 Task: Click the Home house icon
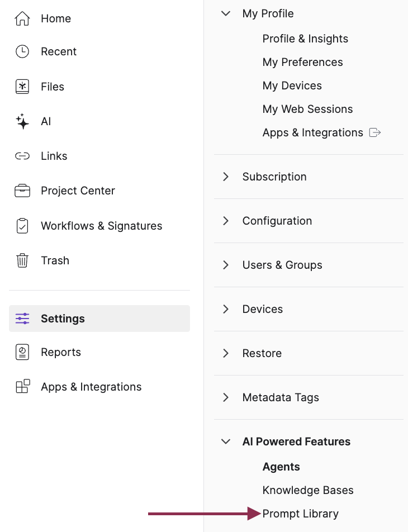tap(22, 19)
